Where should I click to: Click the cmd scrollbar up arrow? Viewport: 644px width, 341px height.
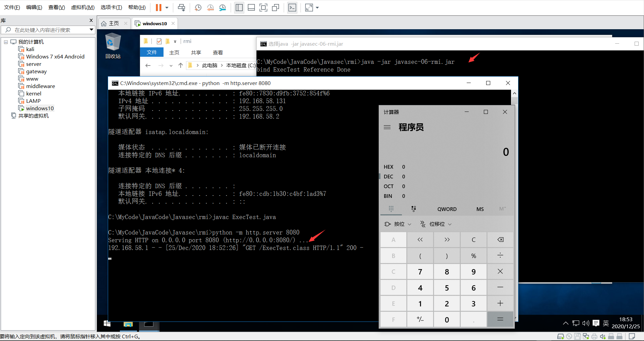click(514, 93)
